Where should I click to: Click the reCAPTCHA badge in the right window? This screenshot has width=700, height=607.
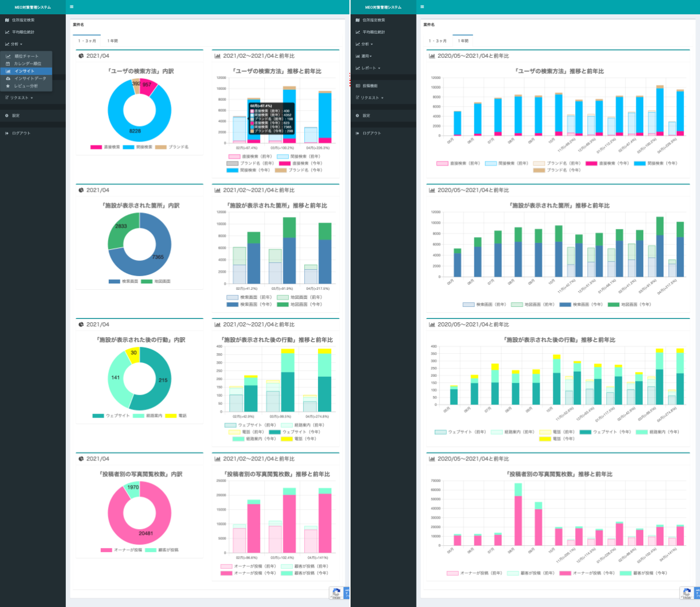[x=689, y=593]
